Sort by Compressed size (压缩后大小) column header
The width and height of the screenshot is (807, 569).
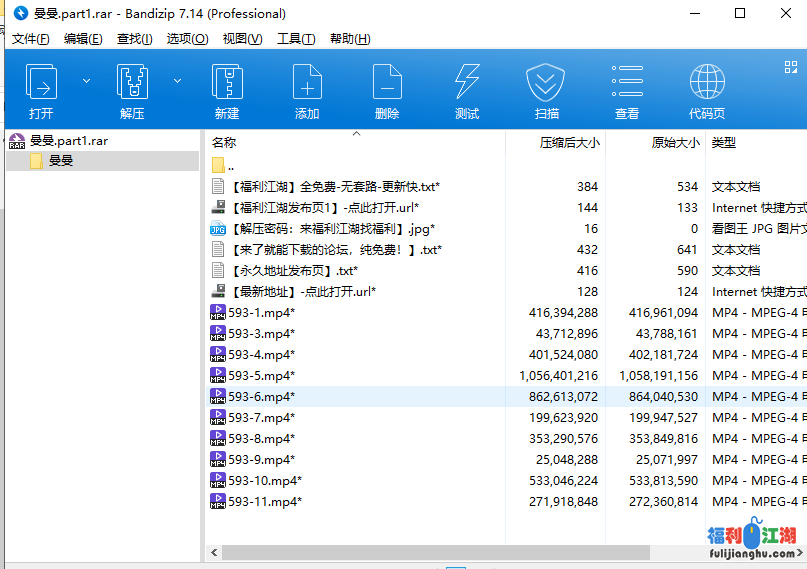[x=569, y=143]
